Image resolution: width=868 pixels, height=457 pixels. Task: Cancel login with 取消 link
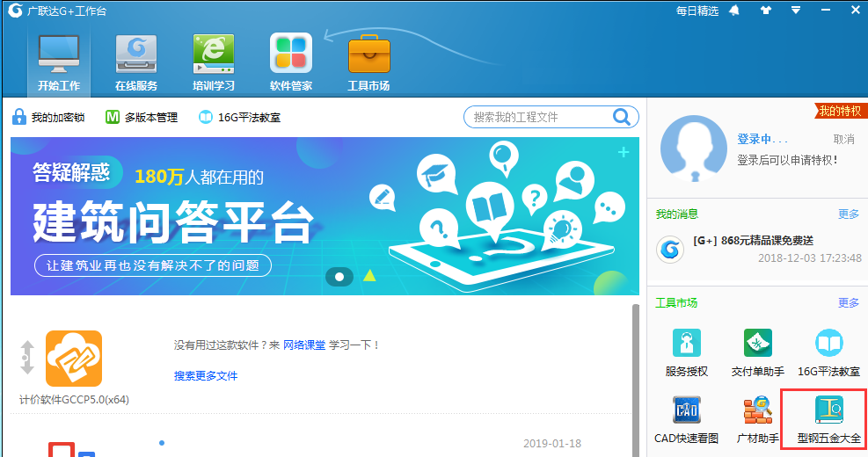click(843, 140)
